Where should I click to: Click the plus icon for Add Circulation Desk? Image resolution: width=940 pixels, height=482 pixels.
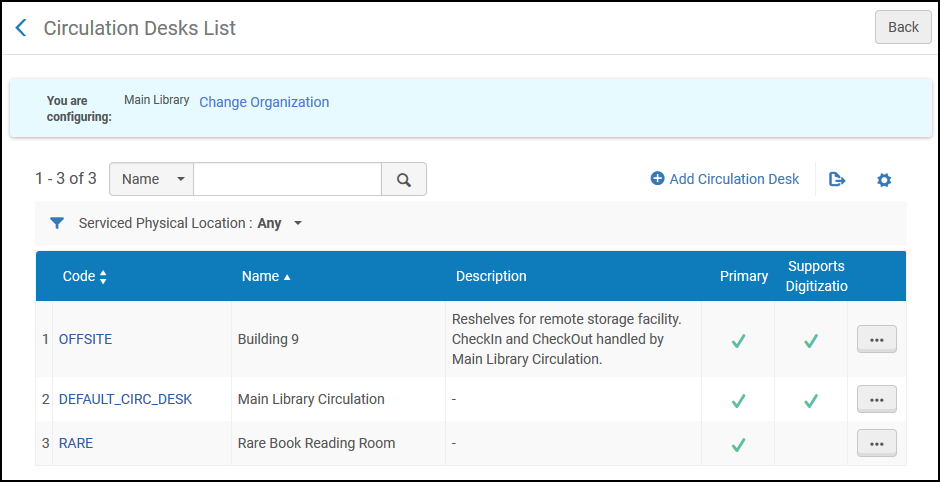[x=658, y=179]
